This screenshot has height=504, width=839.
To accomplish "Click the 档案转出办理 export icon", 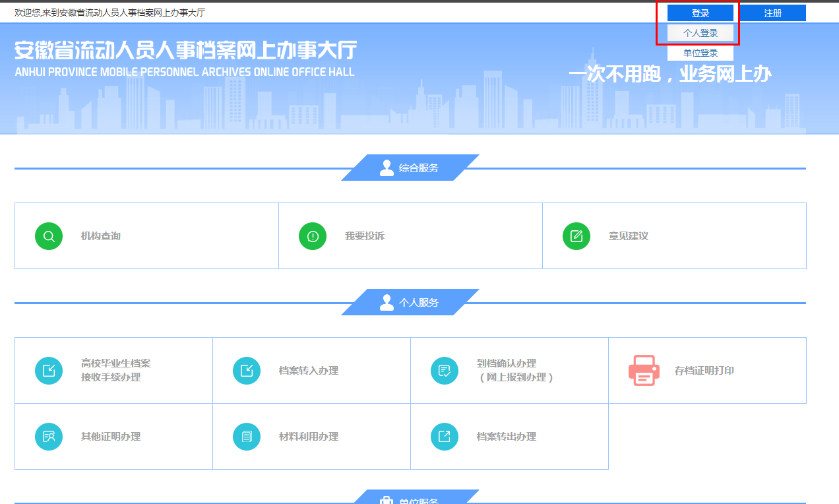I will [445, 436].
